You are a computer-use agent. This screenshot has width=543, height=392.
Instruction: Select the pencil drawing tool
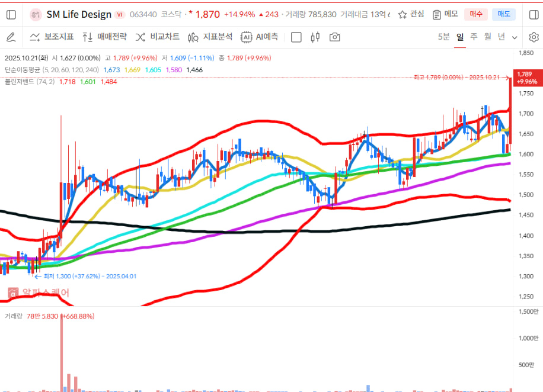click(x=11, y=37)
